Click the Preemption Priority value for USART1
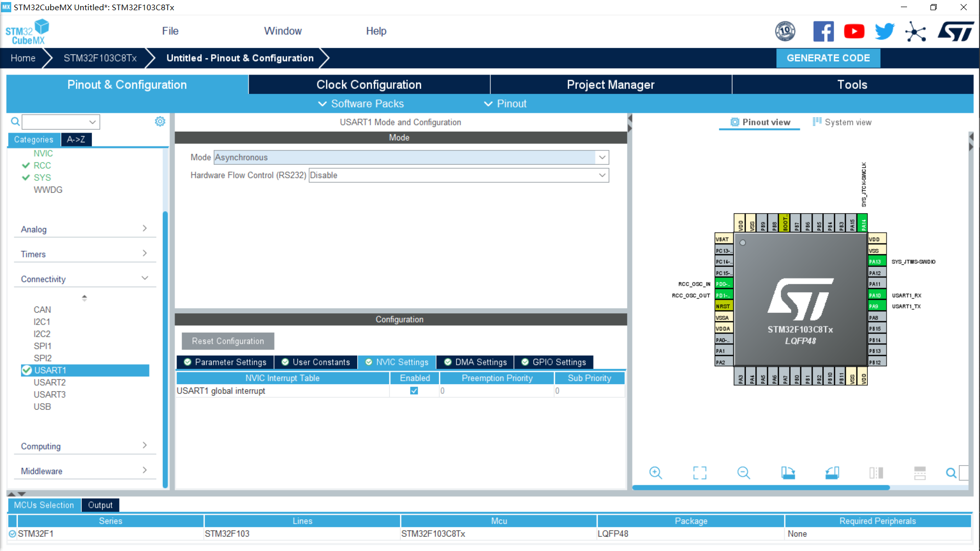Viewport: 980px width, 551px height. point(496,391)
